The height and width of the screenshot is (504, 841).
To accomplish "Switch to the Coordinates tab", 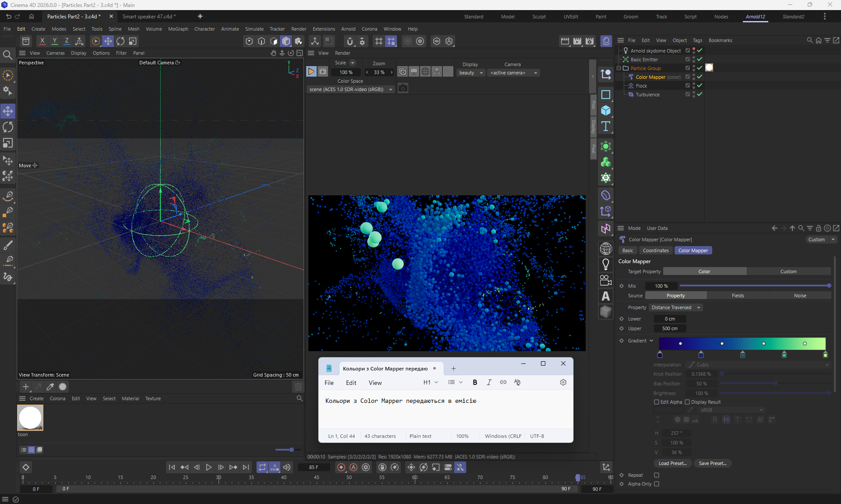I will click(x=655, y=250).
